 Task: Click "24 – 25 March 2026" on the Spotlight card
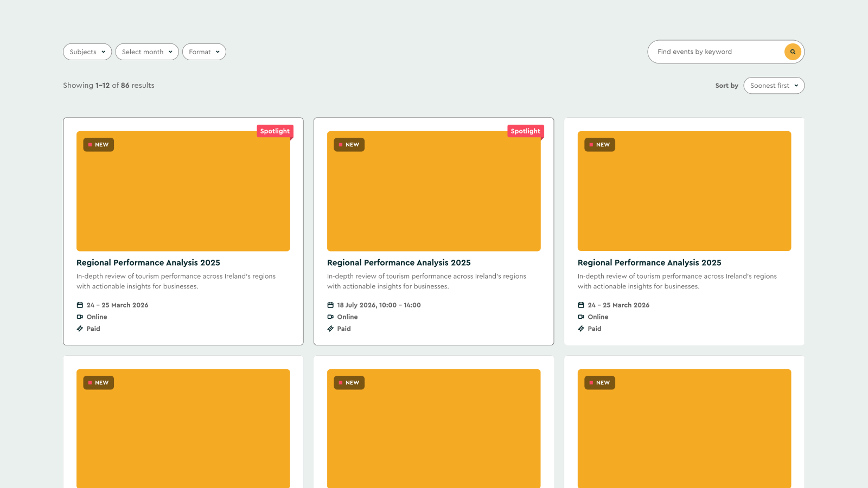[x=117, y=305]
